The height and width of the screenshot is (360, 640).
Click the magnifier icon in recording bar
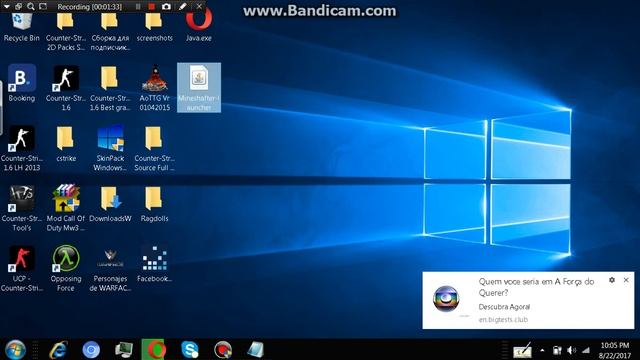31,7
